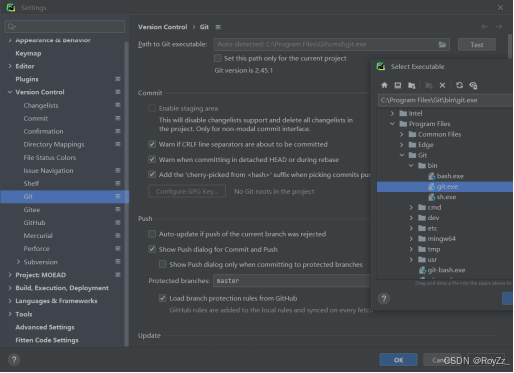Open Fitten Code Settings page
Image resolution: width=514 pixels, height=373 pixels.
click(x=47, y=340)
